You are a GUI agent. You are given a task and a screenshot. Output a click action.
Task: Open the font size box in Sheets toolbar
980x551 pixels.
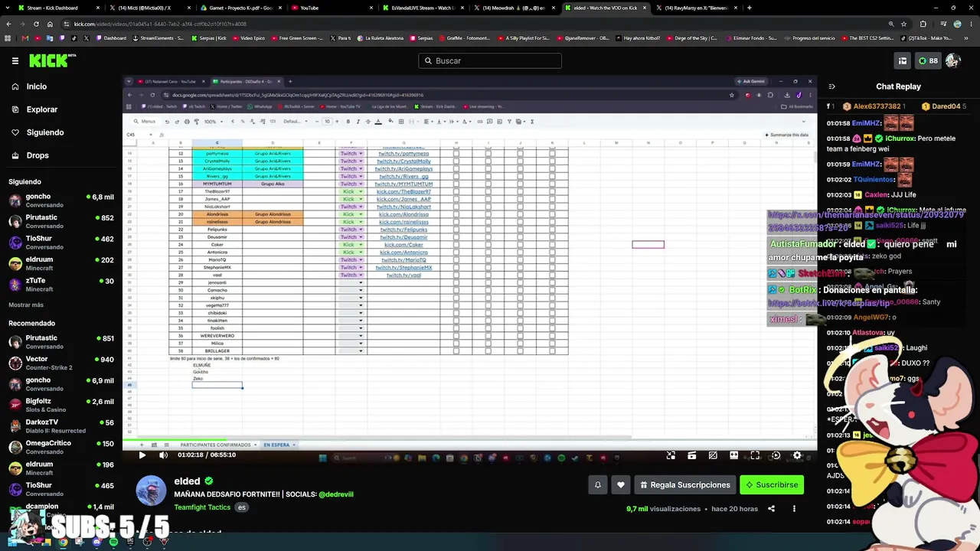pyautogui.click(x=327, y=121)
